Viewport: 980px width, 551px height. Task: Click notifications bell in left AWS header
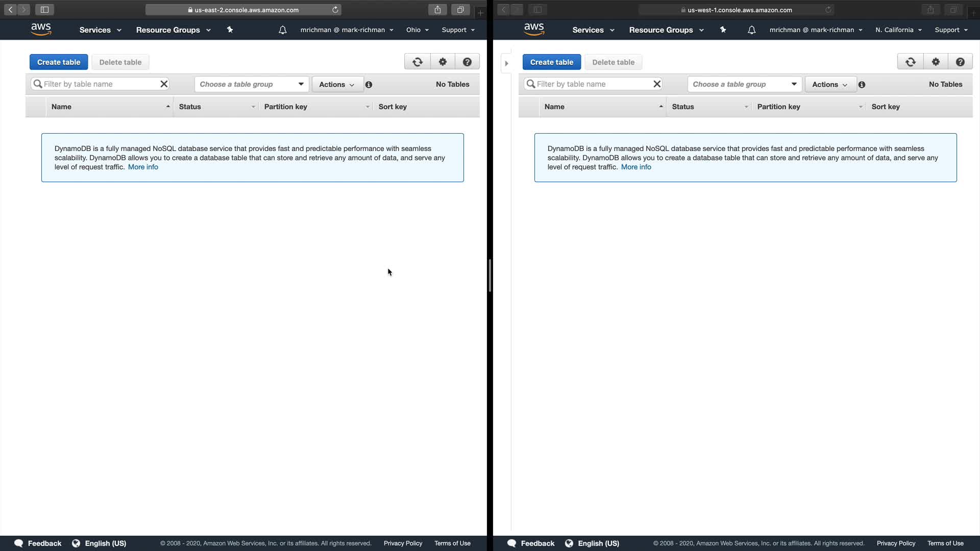(x=282, y=30)
